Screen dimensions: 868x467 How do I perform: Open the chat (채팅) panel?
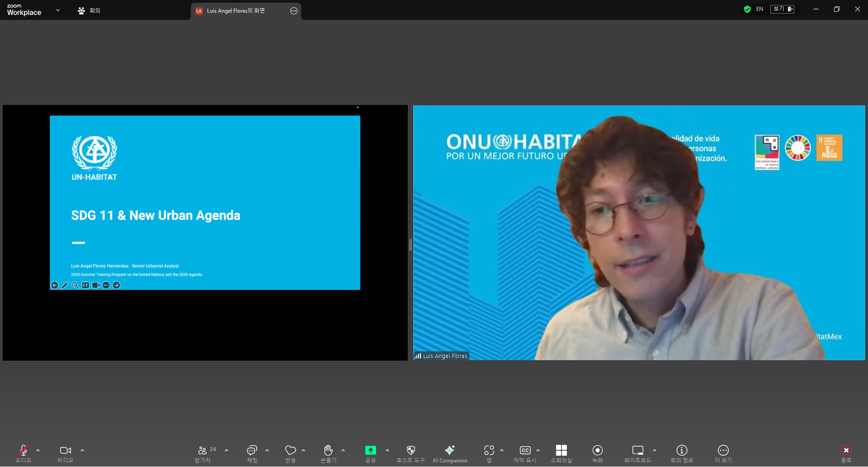pyautogui.click(x=252, y=454)
